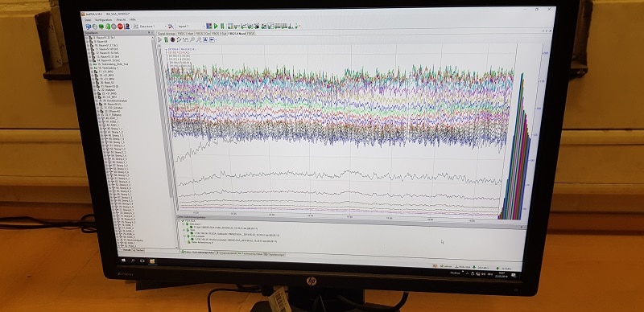Click the green pause bars in main toolbar
Viewport: 644px width, 312px height.
[x=222, y=27]
